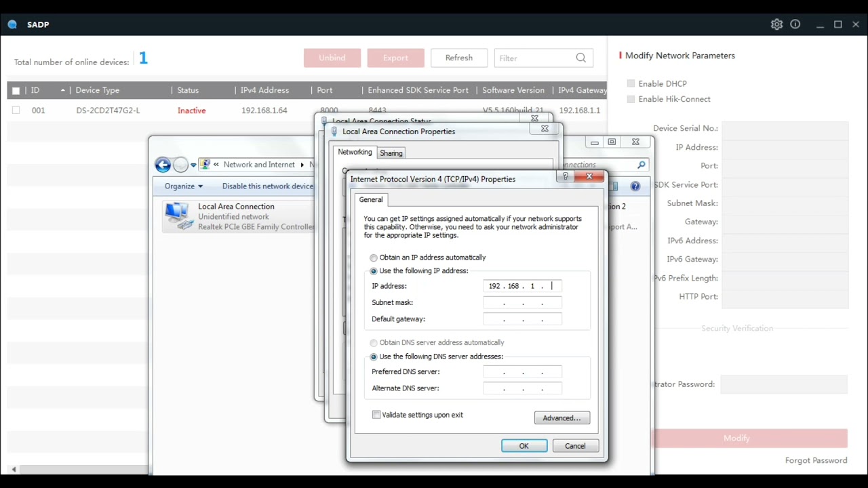Viewport: 868px width, 488px height.
Task: Click Disable this network device
Action: [268, 186]
